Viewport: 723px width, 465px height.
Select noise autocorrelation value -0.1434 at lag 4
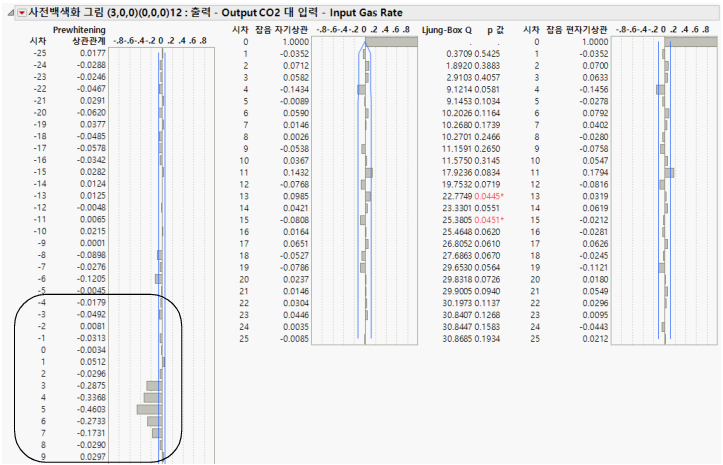(294, 89)
